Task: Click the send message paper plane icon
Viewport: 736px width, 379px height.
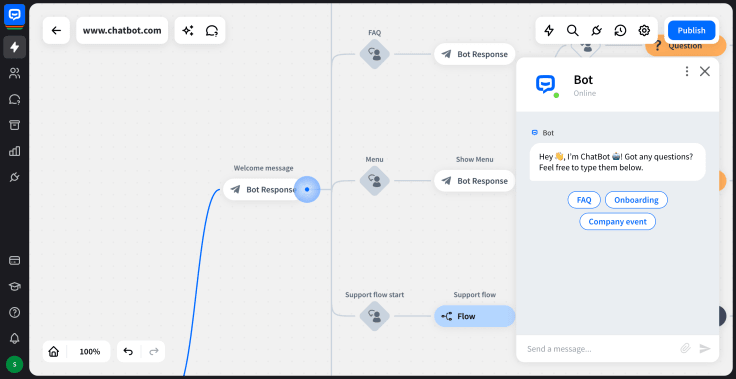Action: (x=705, y=348)
